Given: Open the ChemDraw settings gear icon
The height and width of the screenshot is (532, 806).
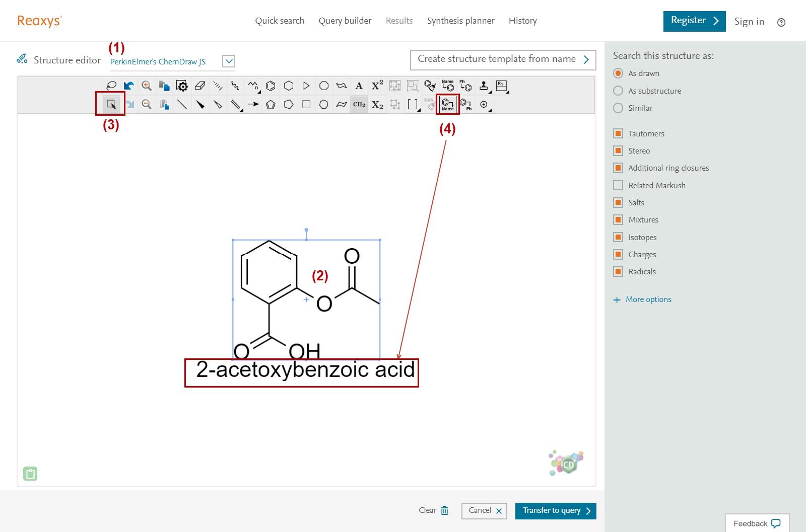Looking at the screenshot, I should click(182, 86).
